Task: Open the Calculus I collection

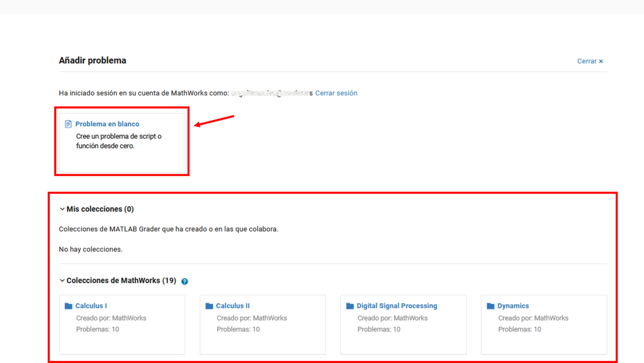Action: coord(91,306)
